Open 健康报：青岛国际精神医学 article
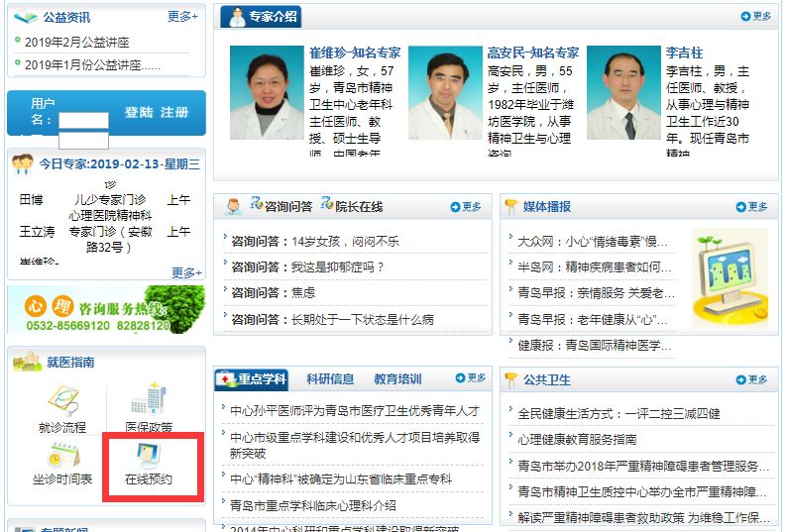 tap(595, 346)
